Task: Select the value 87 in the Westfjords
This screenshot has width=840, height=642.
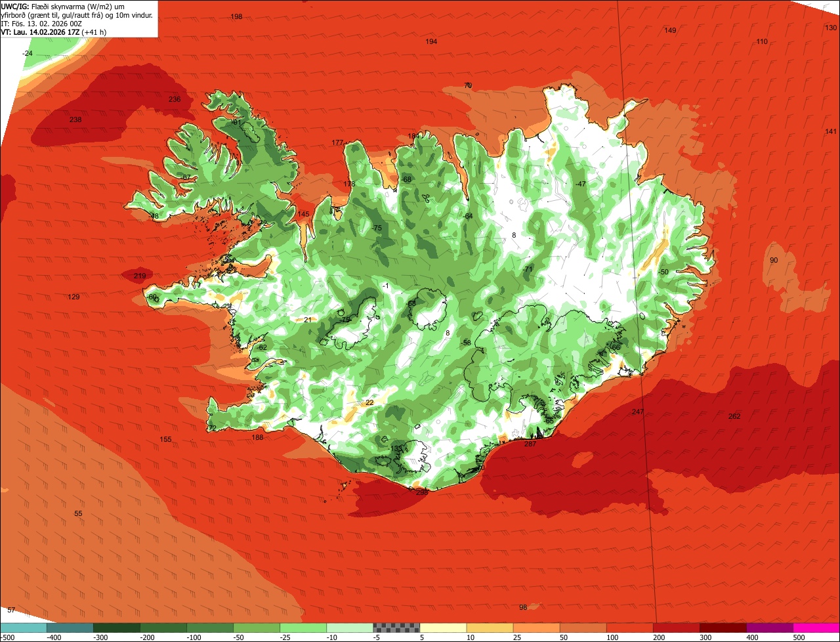Action: (x=186, y=177)
